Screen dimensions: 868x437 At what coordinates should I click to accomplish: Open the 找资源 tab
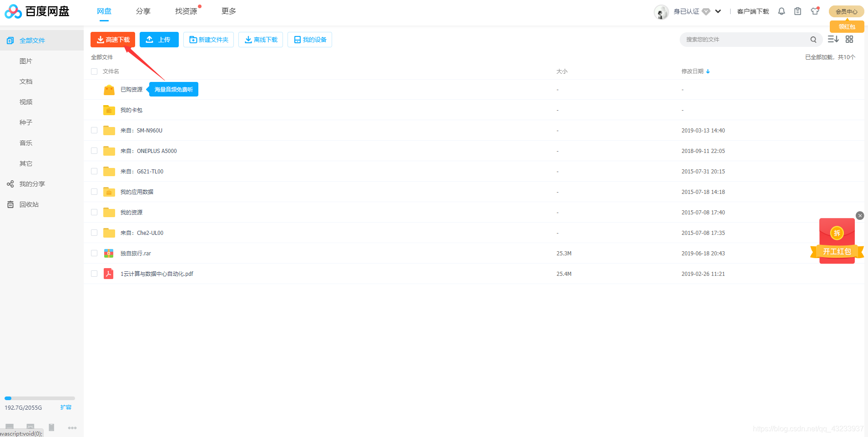click(x=186, y=11)
